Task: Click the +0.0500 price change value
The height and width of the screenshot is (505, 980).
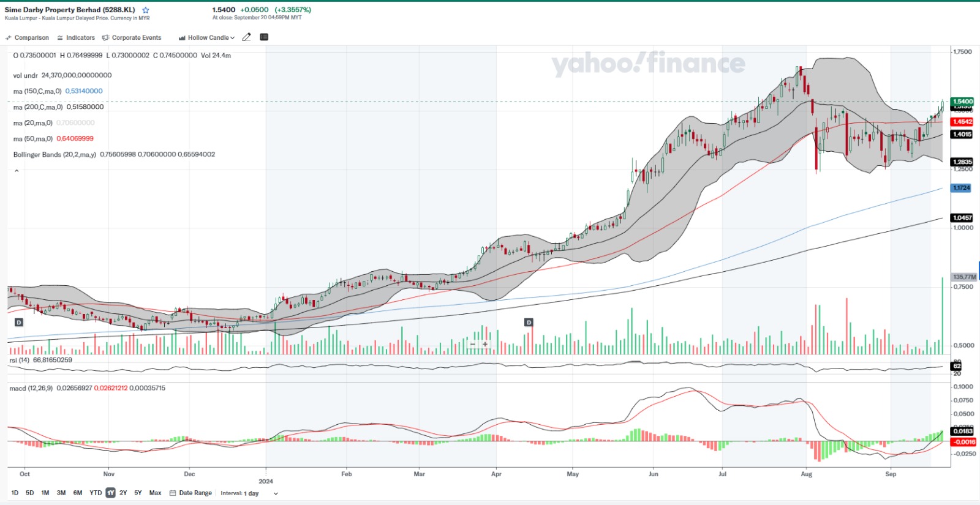Action: click(254, 10)
